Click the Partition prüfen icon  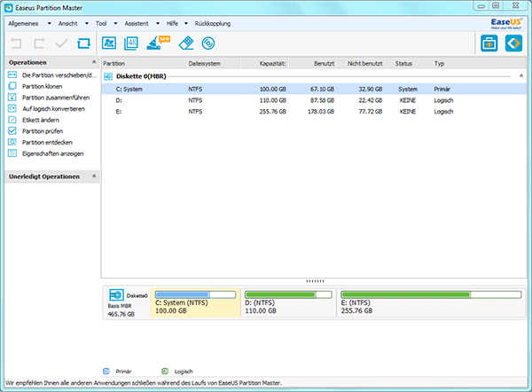(12, 130)
